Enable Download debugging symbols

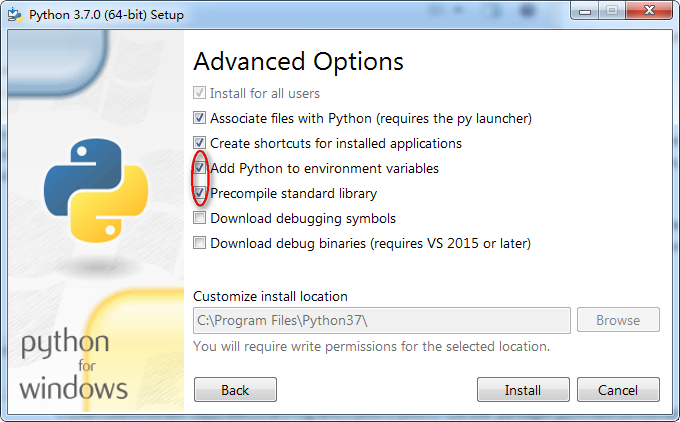click(200, 218)
